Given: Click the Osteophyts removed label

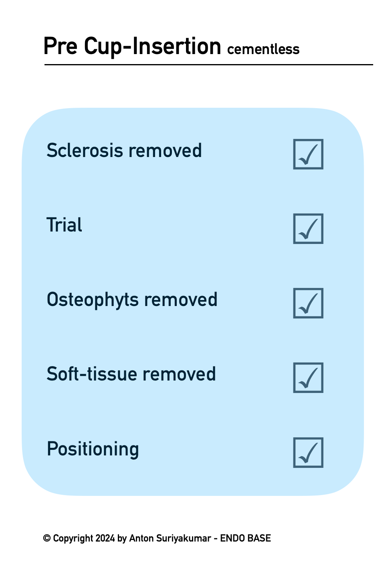Looking at the screenshot, I should pos(132,300).
